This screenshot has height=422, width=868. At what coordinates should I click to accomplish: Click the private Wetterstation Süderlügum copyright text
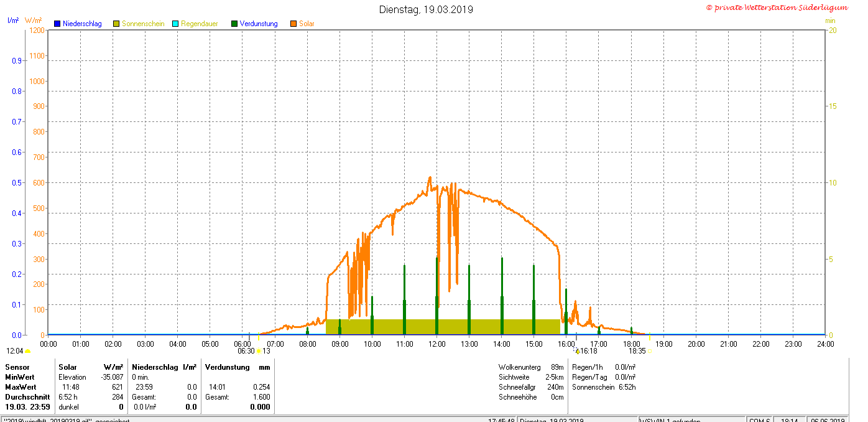pos(777,7)
